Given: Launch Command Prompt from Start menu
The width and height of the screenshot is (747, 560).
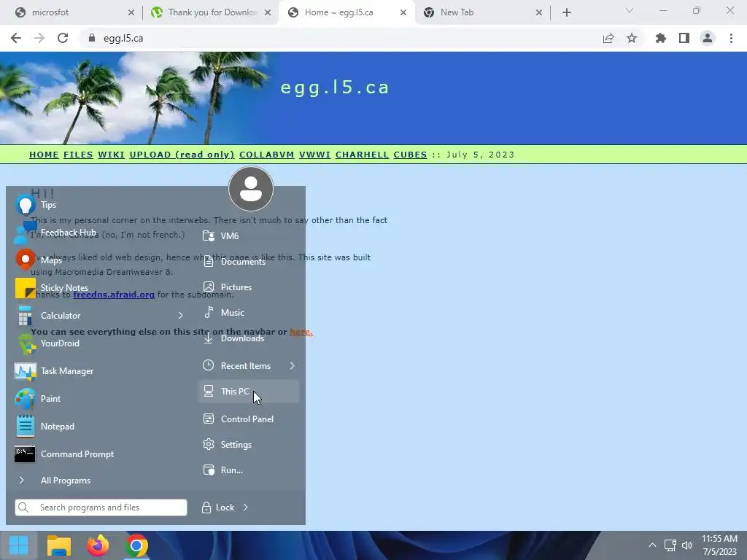Looking at the screenshot, I should [98, 454].
